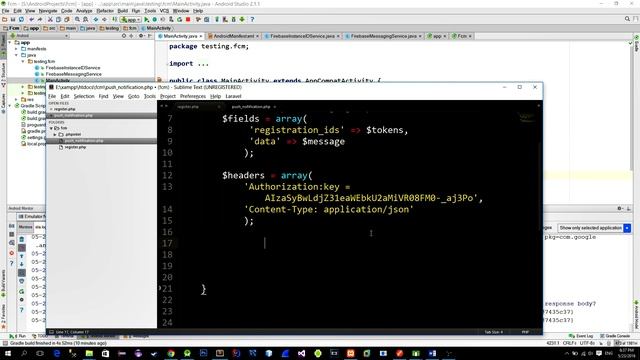Open Gradle Console tool window
640x360 pixels.
click(x=615, y=336)
